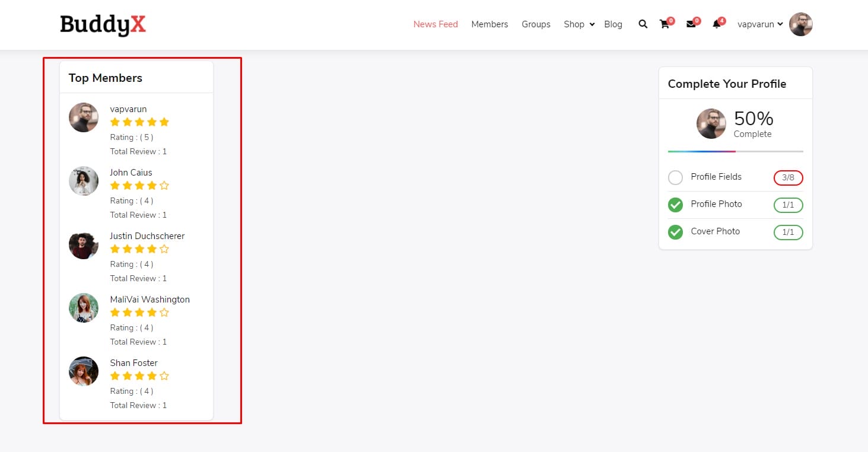Click the user avatar in header

pos(800,24)
